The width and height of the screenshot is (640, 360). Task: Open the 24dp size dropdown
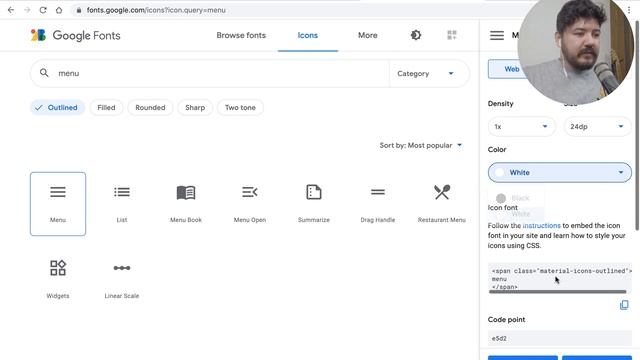(597, 127)
